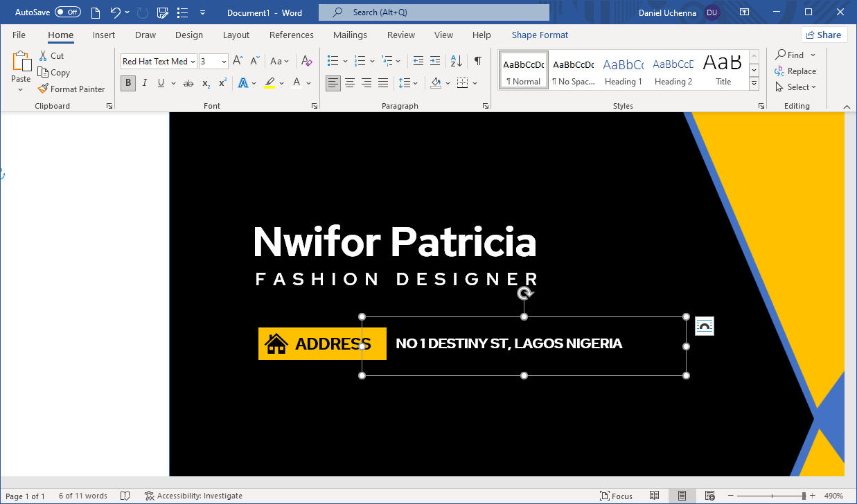857x504 pixels.
Task: Toggle Bold formatting off
Action: click(x=128, y=83)
